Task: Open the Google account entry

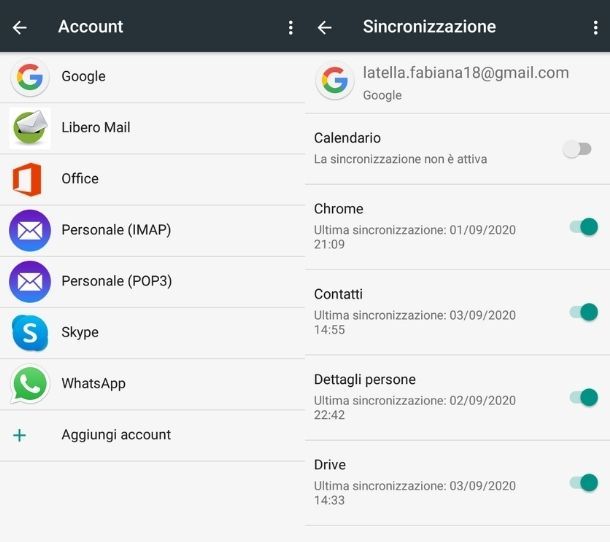Action: coord(152,77)
